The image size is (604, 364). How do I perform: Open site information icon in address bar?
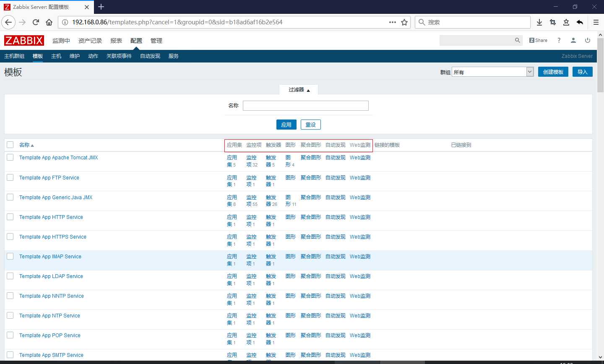point(65,22)
